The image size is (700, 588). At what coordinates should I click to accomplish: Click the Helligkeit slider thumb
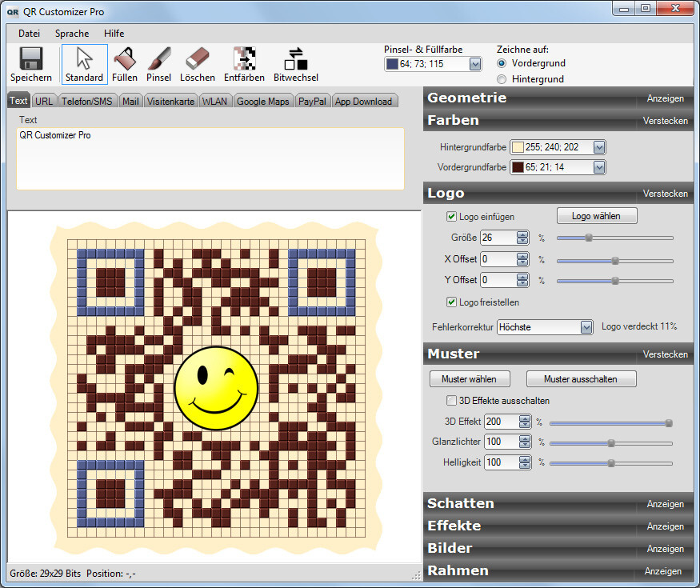tap(611, 463)
